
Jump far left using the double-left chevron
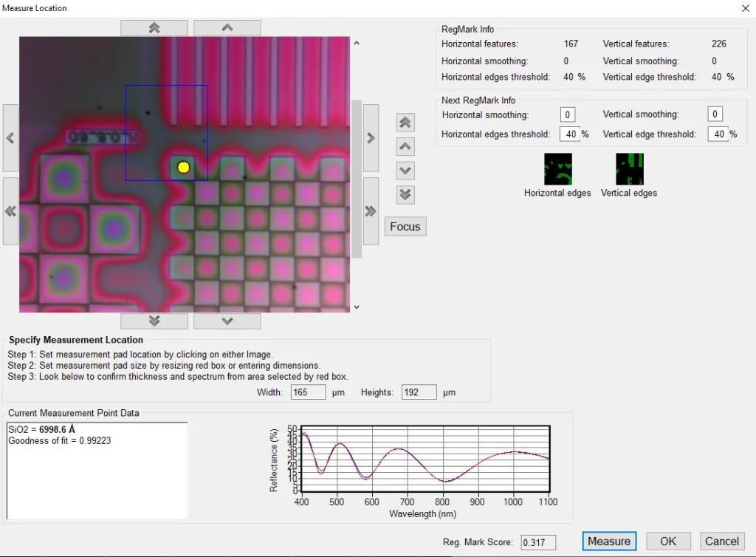click(10, 211)
